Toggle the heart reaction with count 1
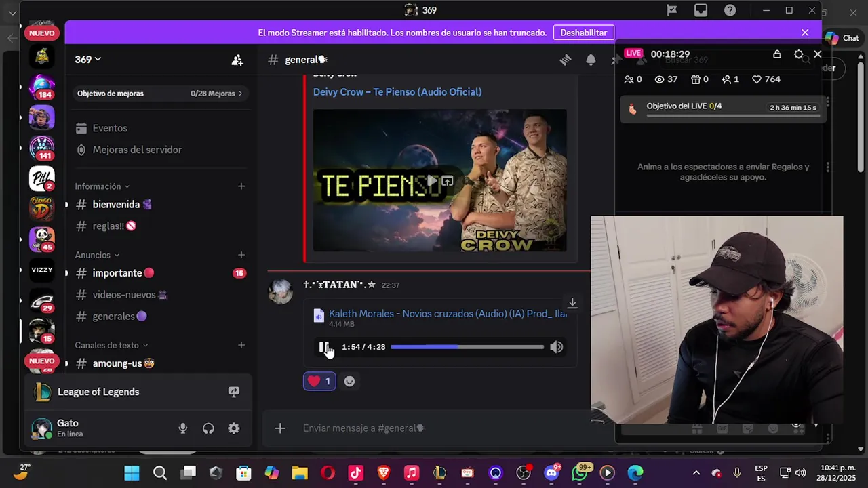 (x=319, y=382)
